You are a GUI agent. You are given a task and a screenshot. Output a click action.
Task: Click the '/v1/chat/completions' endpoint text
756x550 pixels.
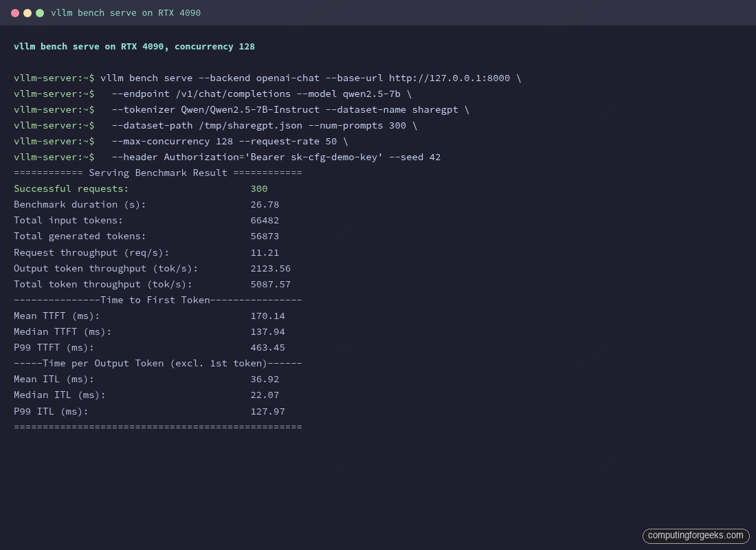click(233, 93)
